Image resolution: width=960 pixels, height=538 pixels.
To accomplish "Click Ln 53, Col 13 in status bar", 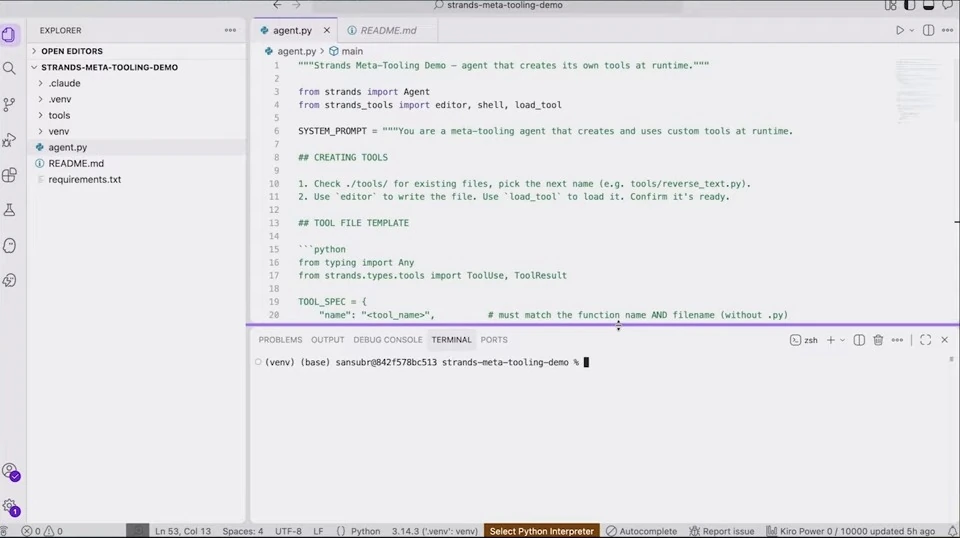I will (182, 531).
